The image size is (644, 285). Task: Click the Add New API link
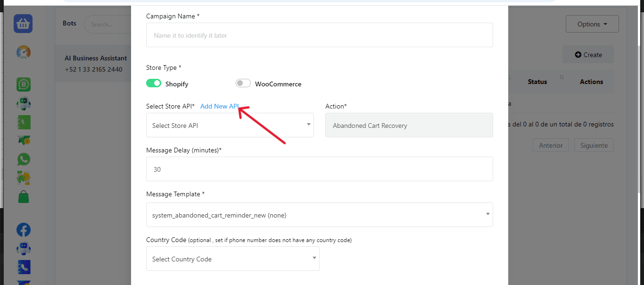click(x=219, y=106)
